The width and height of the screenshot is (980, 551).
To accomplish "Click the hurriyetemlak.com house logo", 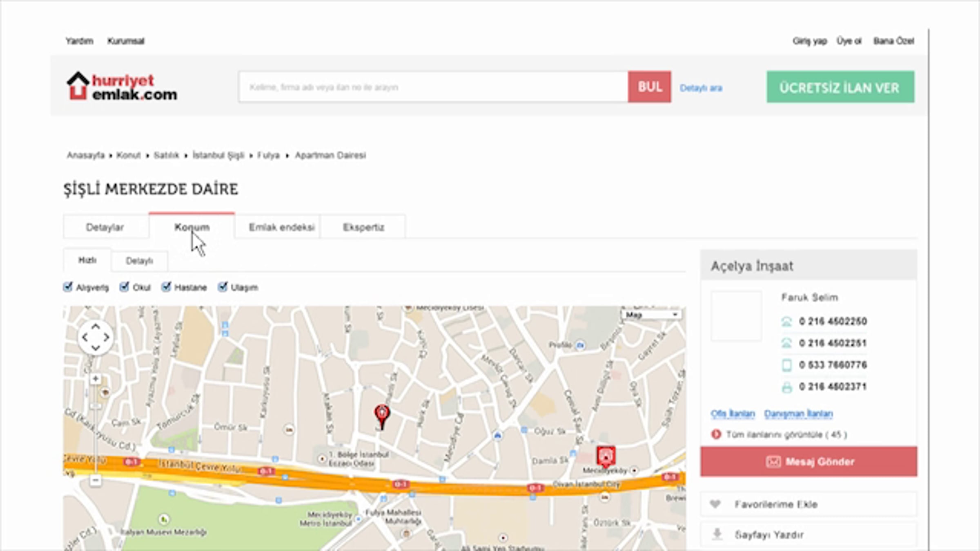I will point(78,86).
